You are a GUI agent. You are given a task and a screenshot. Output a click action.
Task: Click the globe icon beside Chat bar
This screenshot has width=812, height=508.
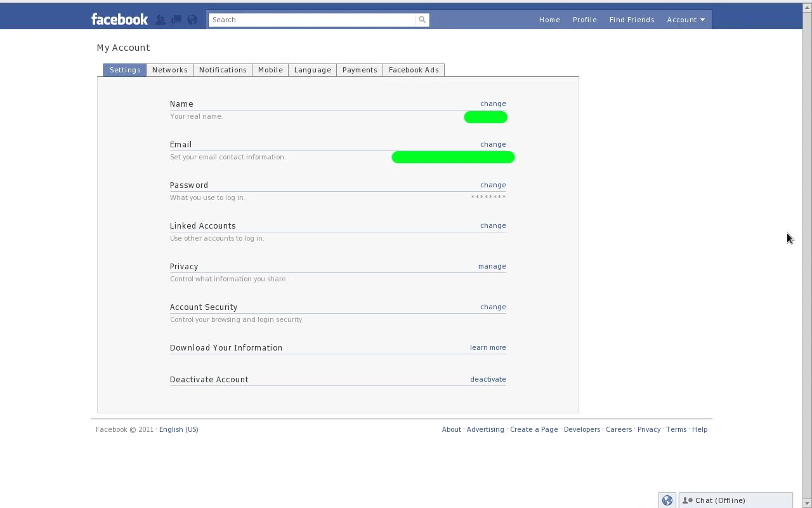tap(667, 500)
